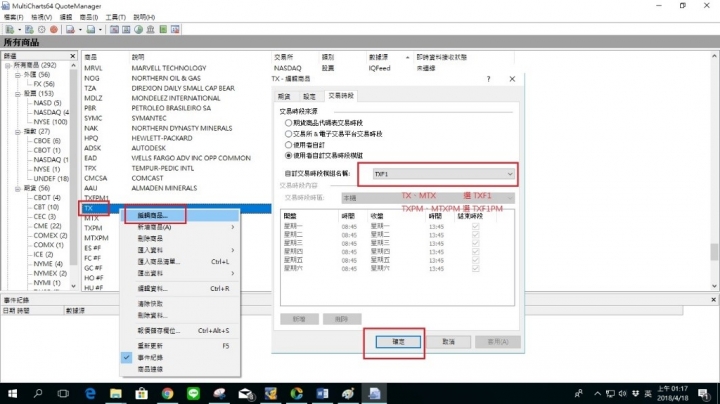Viewport: 720px width, 404px height.
Task: Collapse the 股票 (153) tree node
Action: 17,94
